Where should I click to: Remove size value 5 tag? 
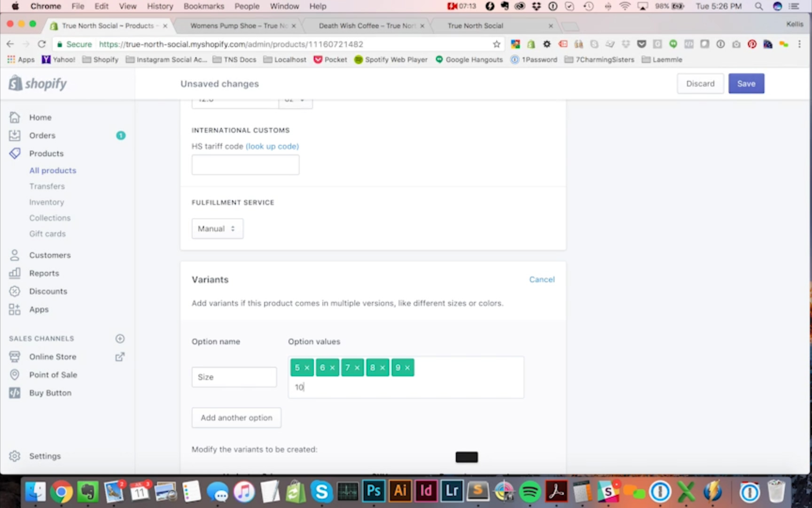307,368
